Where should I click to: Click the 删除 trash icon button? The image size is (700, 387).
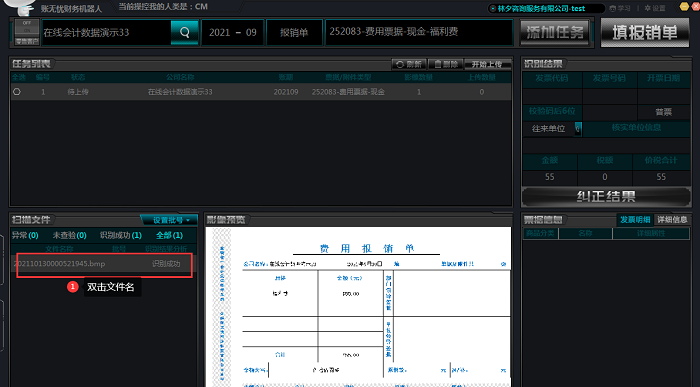(x=446, y=64)
